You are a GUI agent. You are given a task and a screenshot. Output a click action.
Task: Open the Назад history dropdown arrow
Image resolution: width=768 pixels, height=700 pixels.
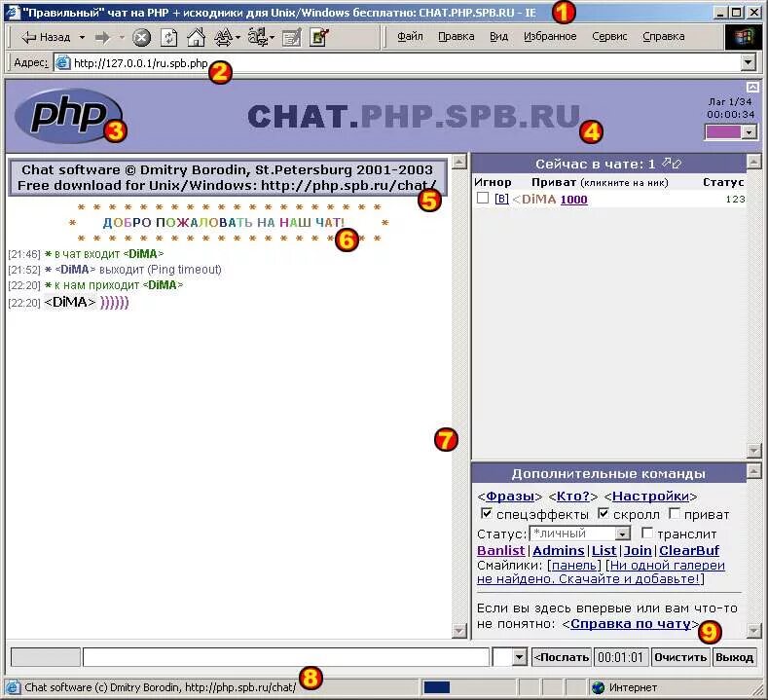click(x=82, y=37)
